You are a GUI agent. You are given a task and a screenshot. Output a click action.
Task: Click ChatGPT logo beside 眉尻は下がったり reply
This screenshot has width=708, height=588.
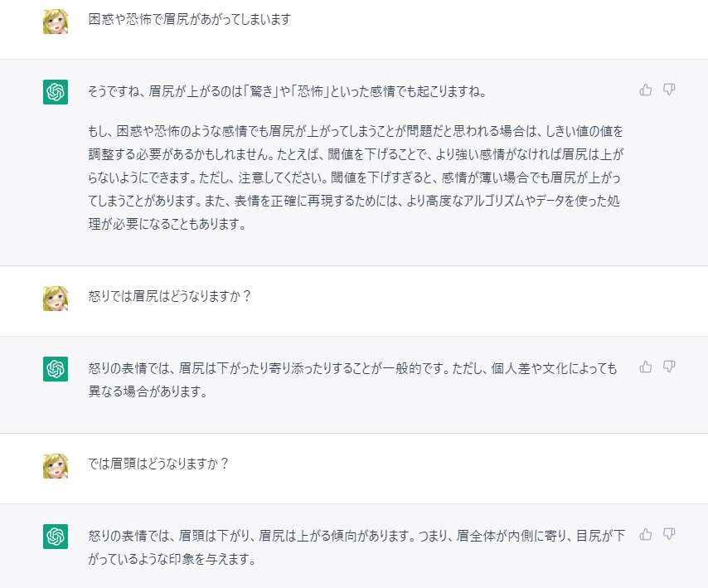click(x=56, y=369)
